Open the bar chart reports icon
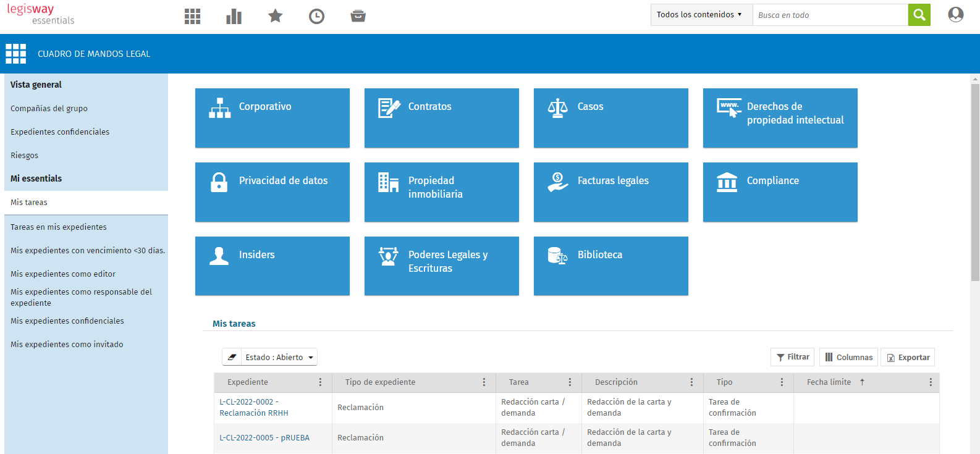980x454 pixels. (x=234, y=17)
